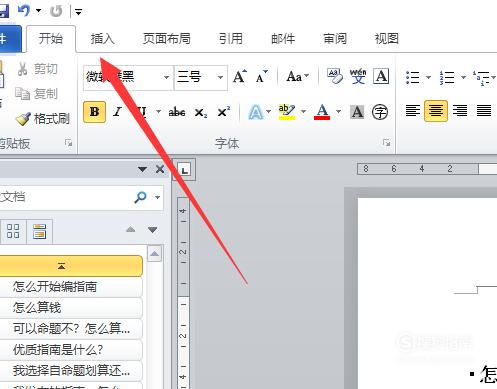Viewport: 497px width, 389px height.
Task: Open underline style dropdown arrow
Action: (x=158, y=111)
